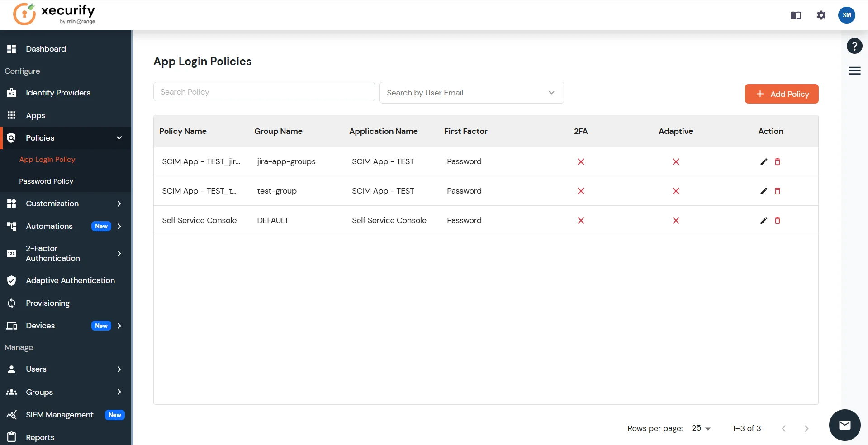Viewport: 868px width, 445px height.
Task: Edit the SCIM App jira-app-groups policy
Action: point(764,162)
